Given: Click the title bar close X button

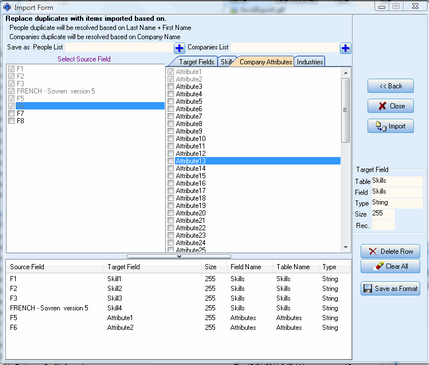Looking at the screenshot, I should point(415,6).
